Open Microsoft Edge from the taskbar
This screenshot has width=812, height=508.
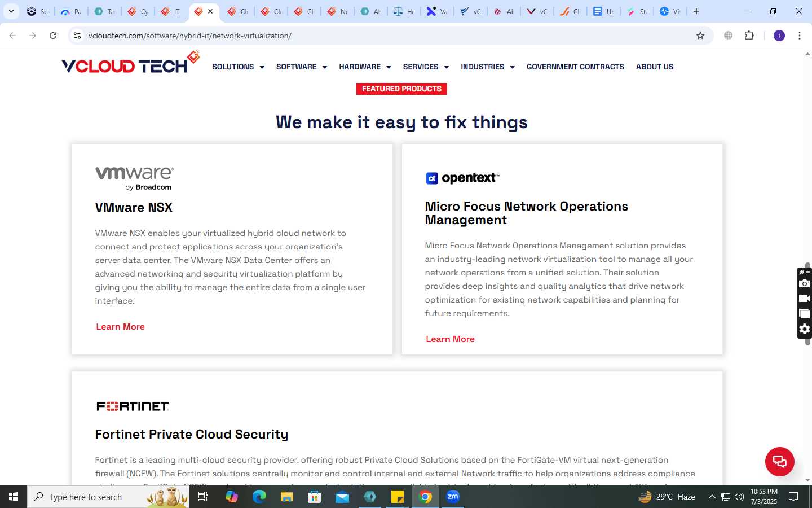point(259,497)
